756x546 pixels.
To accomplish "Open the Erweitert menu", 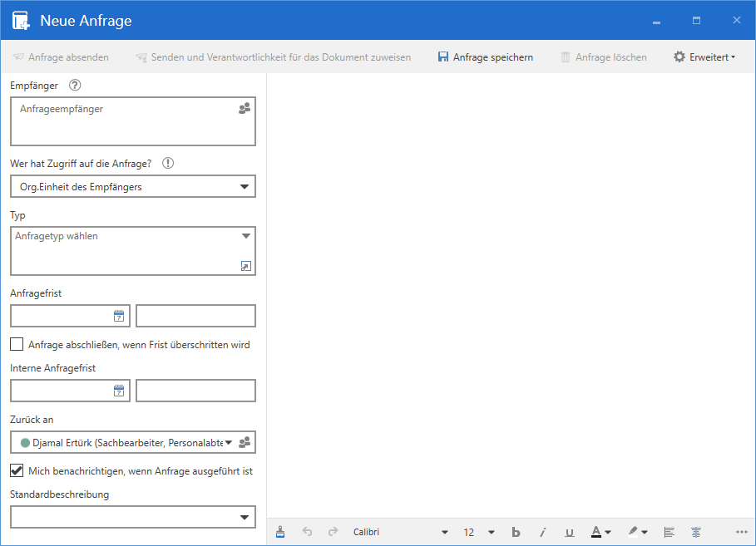I will coord(704,57).
